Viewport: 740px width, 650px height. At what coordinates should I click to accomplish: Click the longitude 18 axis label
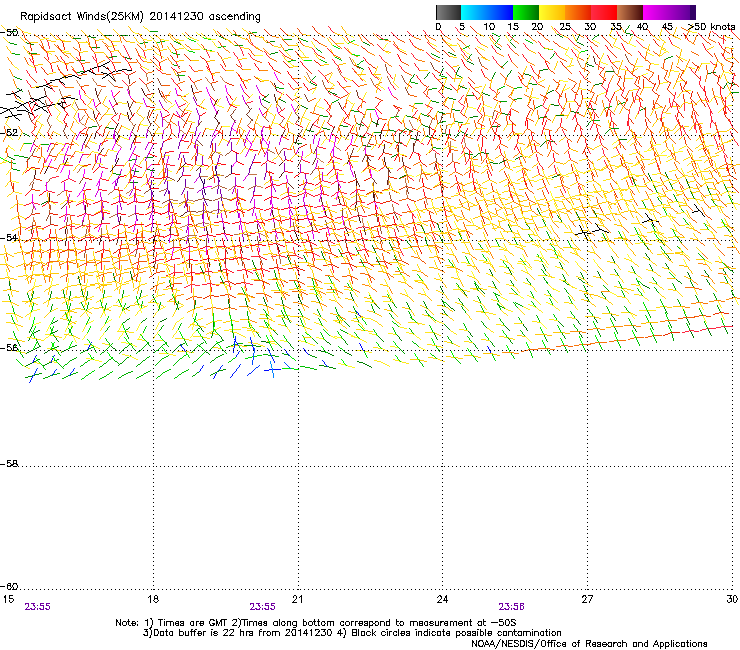pyautogui.click(x=153, y=599)
